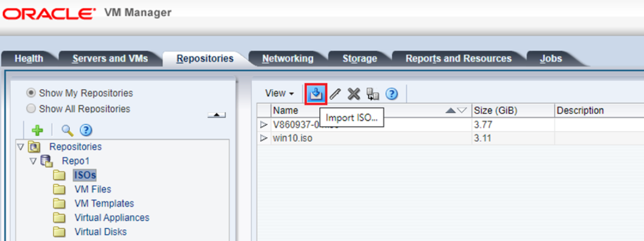Click the magnifier find icon in navigation pane
The height and width of the screenshot is (241, 644).
coord(67,131)
